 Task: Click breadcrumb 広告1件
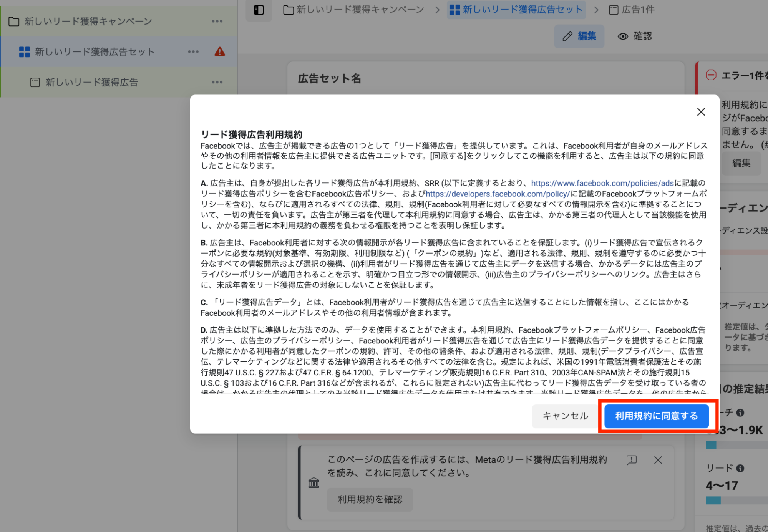632,10
